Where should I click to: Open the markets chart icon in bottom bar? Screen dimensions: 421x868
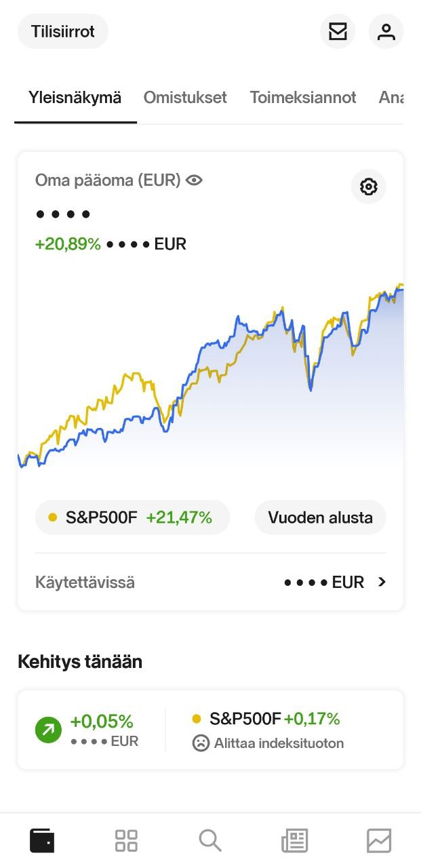click(378, 840)
